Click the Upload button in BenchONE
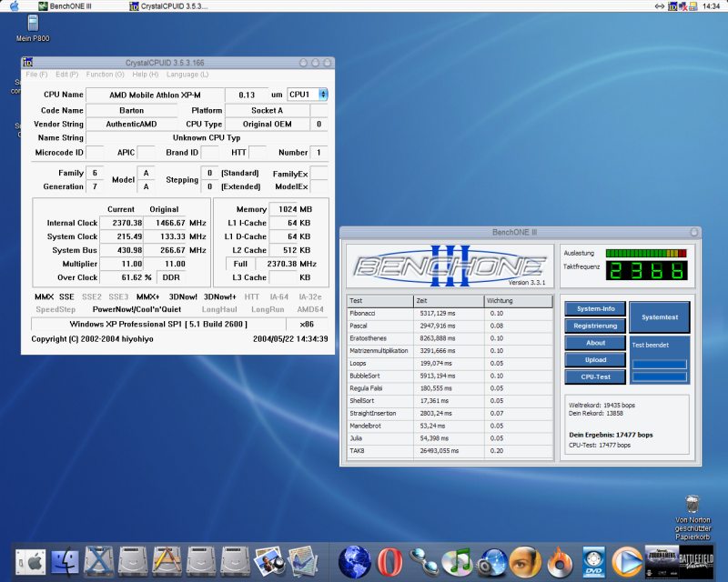This screenshot has width=728, height=582. tap(594, 360)
